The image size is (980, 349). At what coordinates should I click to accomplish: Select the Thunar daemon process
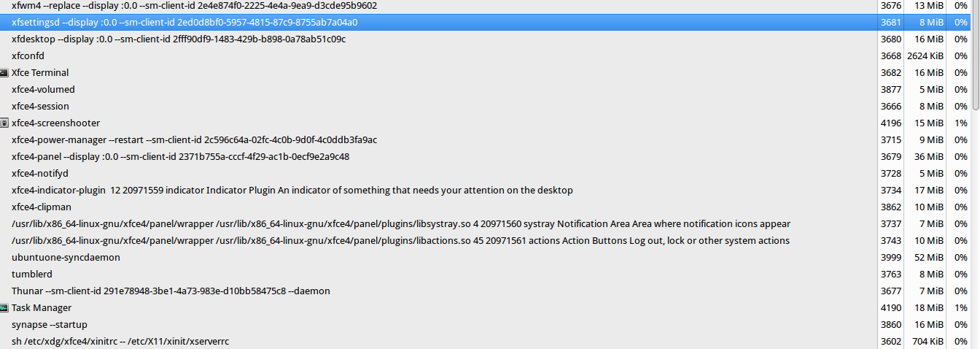coord(171,291)
